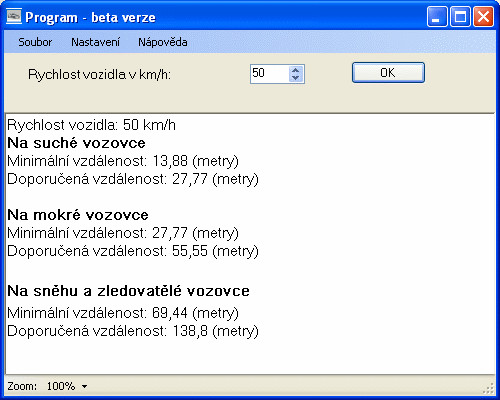
Task: Click the program icon in title bar
Action: (14, 17)
